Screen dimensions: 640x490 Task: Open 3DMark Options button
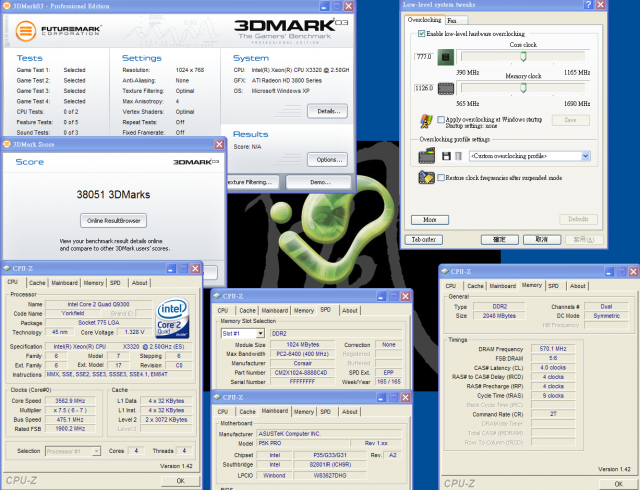[328, 160]
